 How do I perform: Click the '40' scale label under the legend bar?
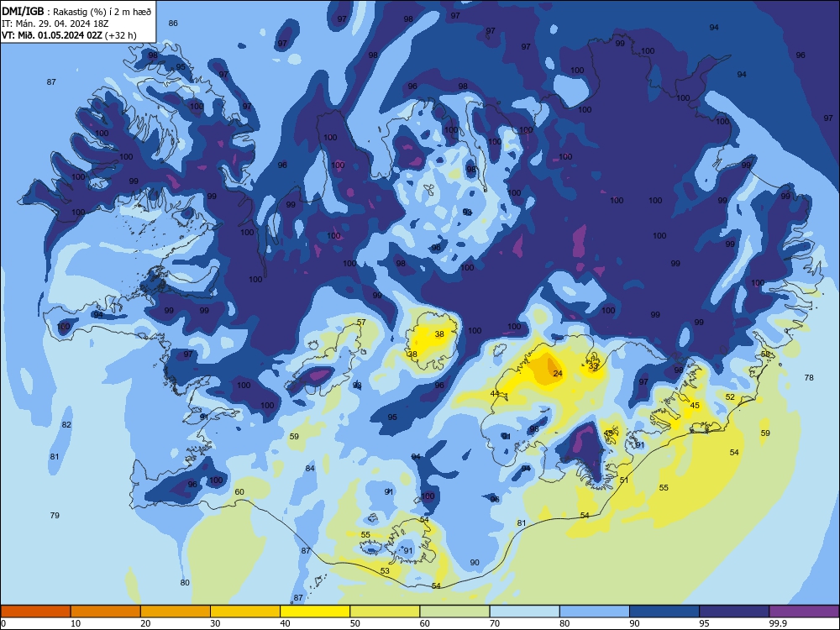point(286,623)
